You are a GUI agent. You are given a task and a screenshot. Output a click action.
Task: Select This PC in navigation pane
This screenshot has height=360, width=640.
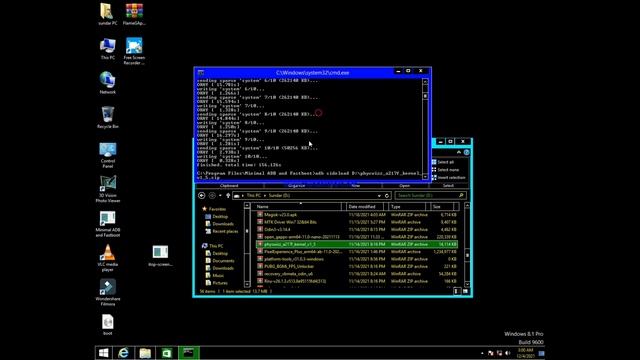(x=212, y=246)
